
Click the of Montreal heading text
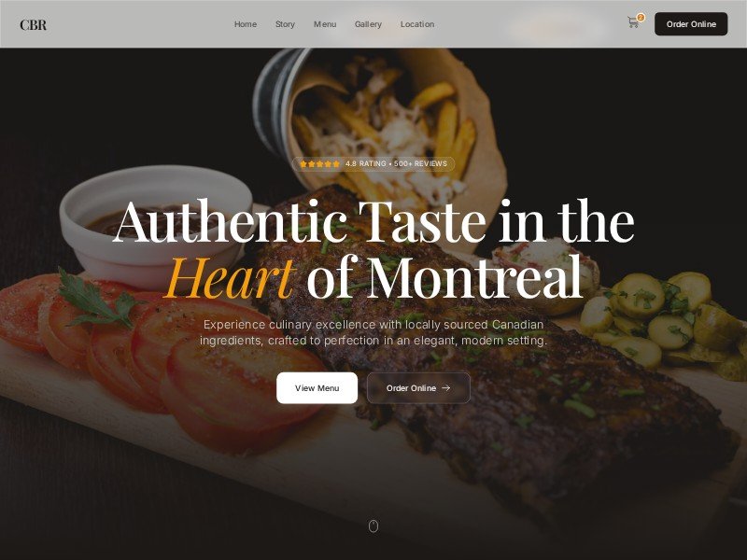coord(444,276)
